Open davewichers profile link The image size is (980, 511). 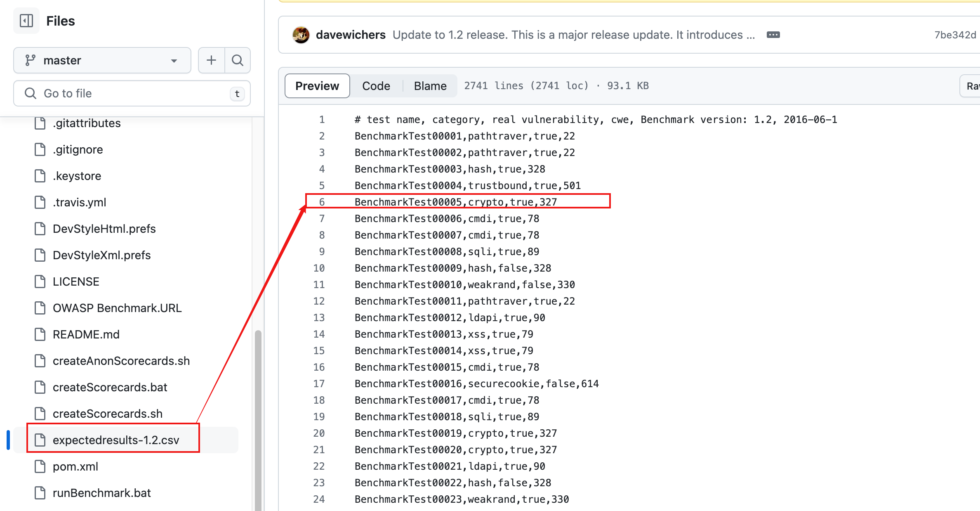[351, 35]
